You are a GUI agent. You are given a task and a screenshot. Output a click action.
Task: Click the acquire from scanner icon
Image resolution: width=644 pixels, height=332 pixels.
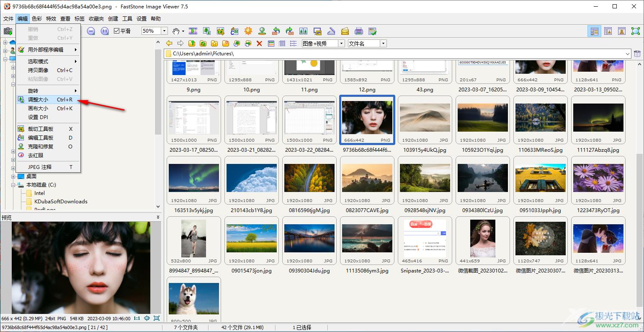click(331, 31)
